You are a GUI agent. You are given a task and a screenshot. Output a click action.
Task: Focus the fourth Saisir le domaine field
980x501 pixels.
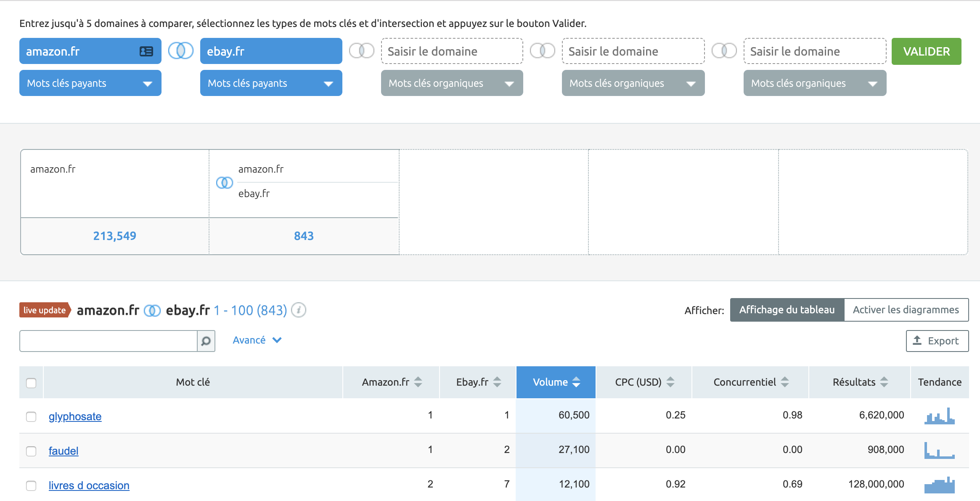click(x=633, y=51)
